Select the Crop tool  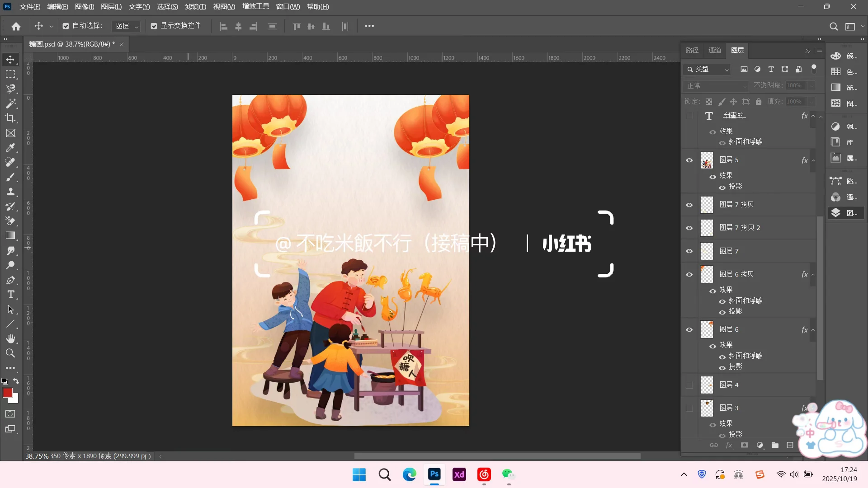point(11,118)
